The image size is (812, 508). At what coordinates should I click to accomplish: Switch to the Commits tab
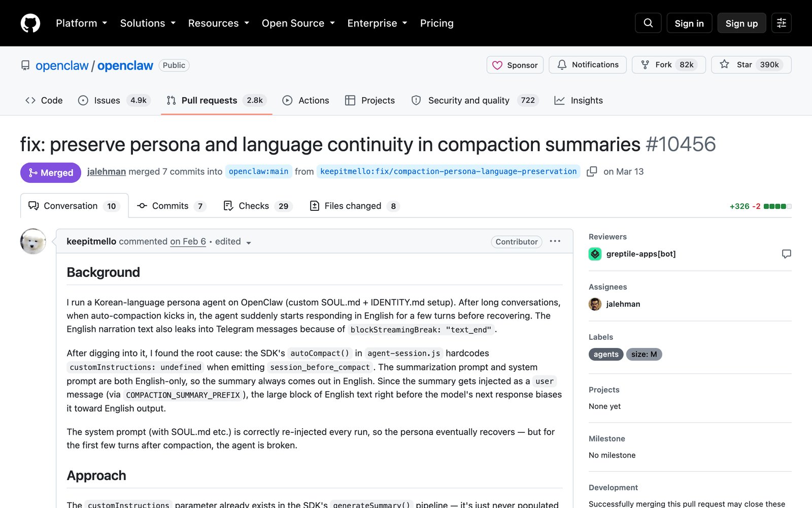click(x=172, y=206)
